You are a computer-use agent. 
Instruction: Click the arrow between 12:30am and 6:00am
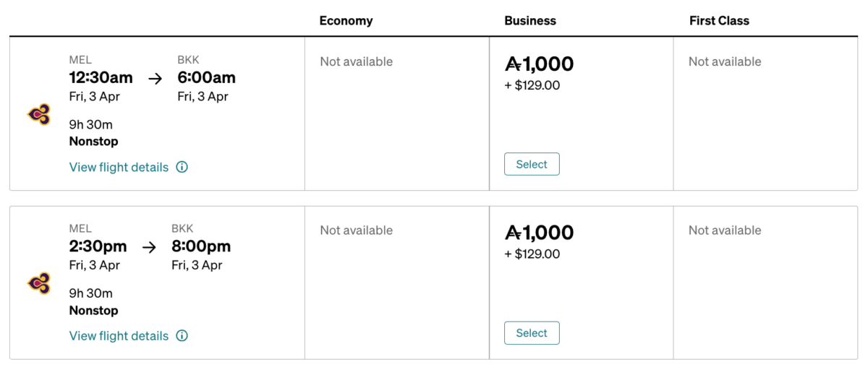point(155,78)
